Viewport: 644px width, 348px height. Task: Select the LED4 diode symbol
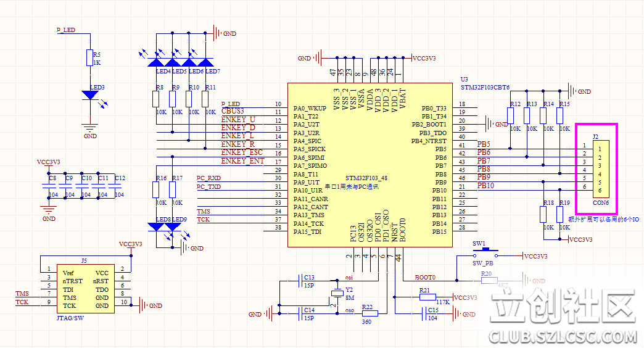pyautogui.click(x=157, y=62)
